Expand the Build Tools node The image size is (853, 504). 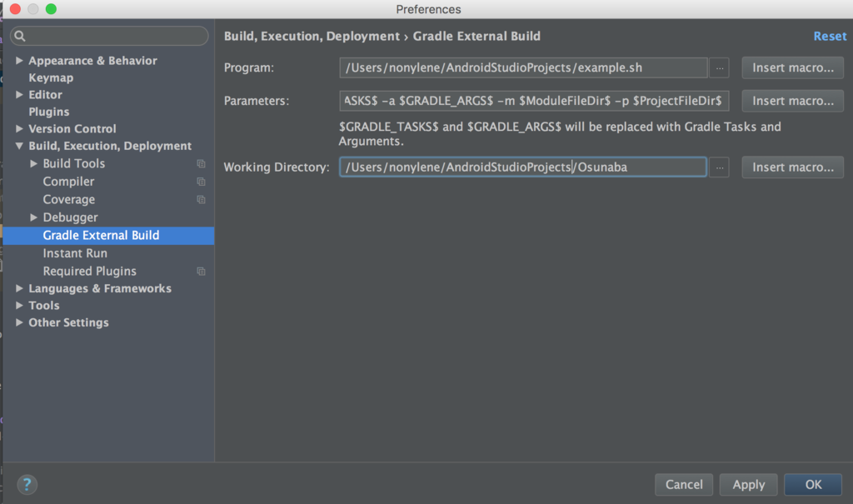[x=33, y=163]
